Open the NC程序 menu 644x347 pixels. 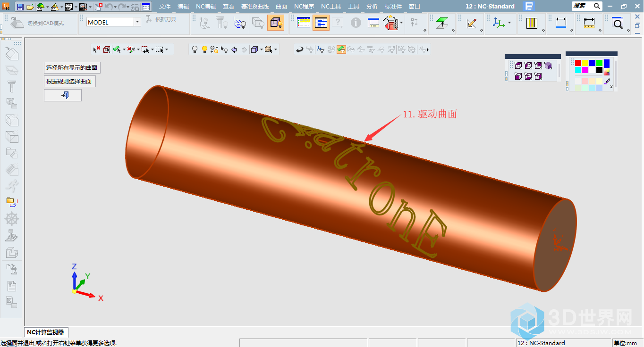[x=304, y=7]
